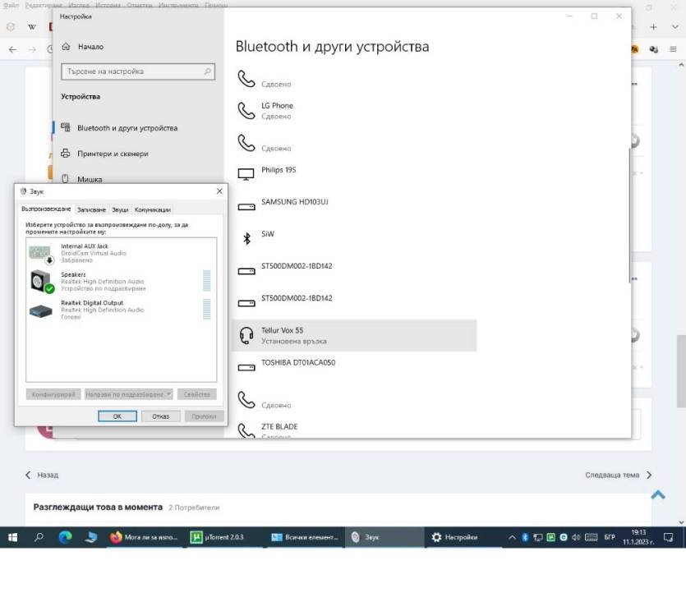Click µTorrent green tray icon
The height and width of the screenshot is (616, 686).
[x=550, y=537]
